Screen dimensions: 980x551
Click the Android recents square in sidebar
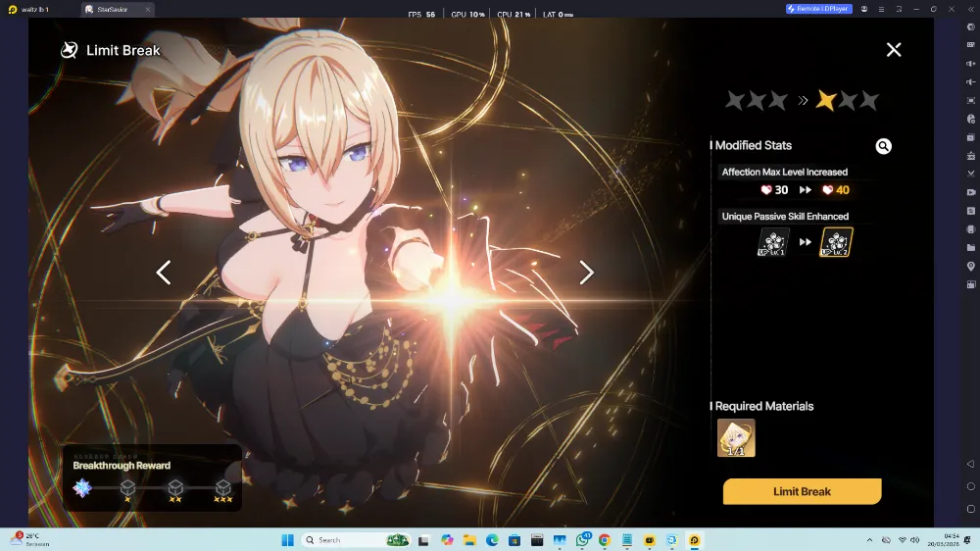click(970, 509)
